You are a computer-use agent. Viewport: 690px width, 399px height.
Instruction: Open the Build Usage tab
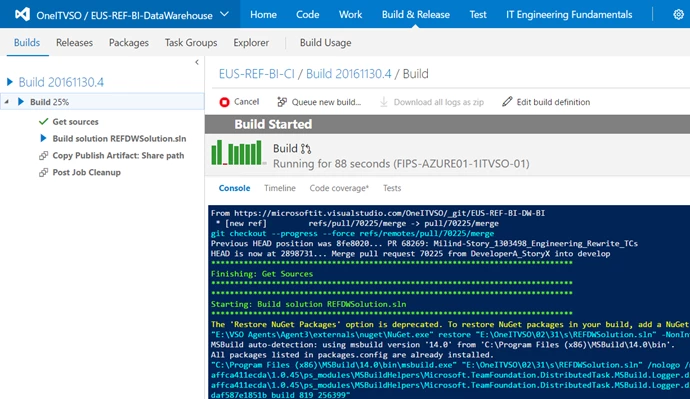[x=326, y=43]
